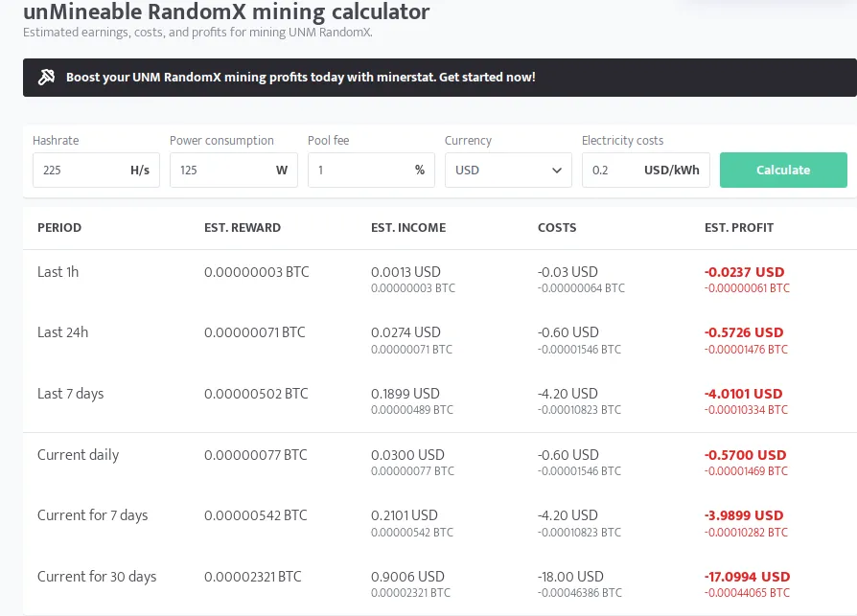Click cost value -0.03 USD
Screen dimensions: 857x616
pos(567,272)
